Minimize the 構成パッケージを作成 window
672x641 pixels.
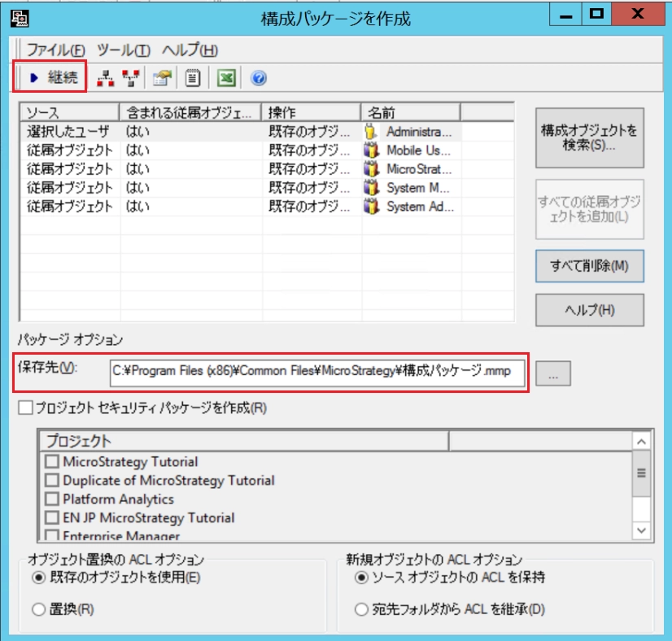point(565,15)
